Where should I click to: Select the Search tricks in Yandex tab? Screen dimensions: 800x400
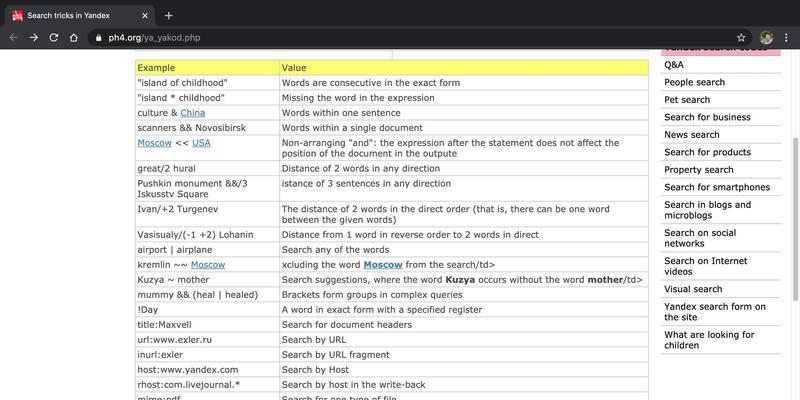79,15
